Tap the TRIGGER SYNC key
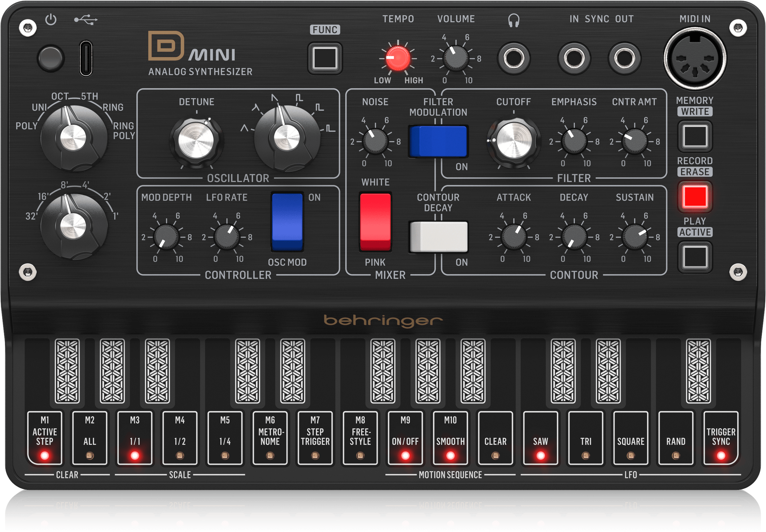 click(721, 438)
